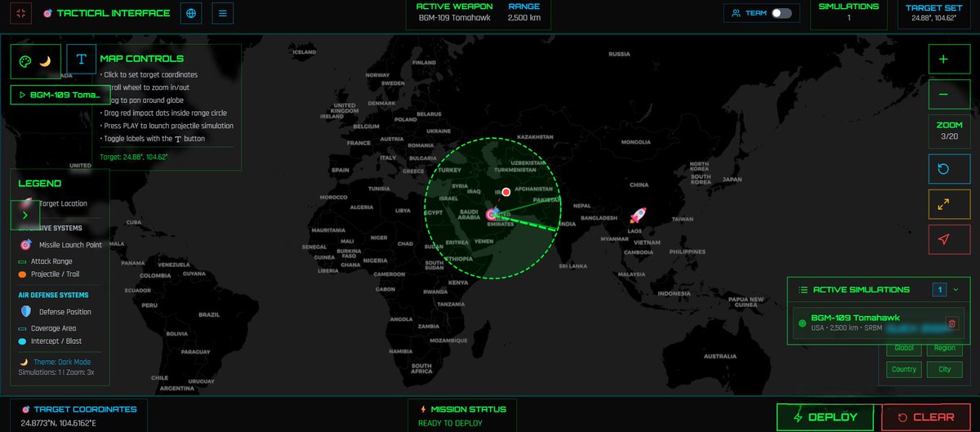Click the Brazil label on the map
This screenshot has width=980, height=432.
tap(210, 314)
